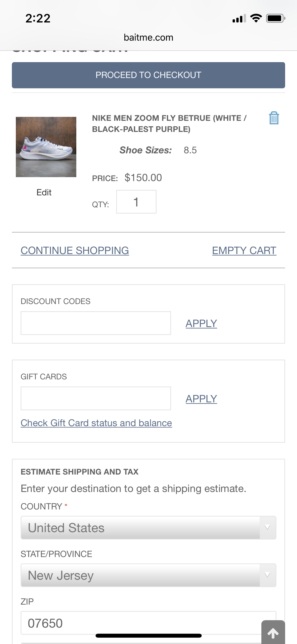The width and height of the screenshot is (297, 644).
Task: Apply the gift card
Action: 201,399
